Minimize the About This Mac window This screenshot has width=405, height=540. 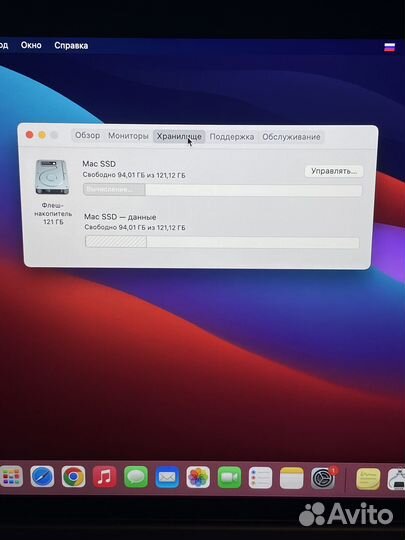point(42,135)
